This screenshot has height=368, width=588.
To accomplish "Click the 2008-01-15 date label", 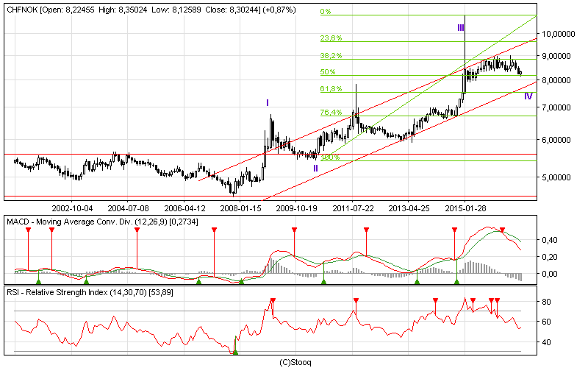I will pyautogui.click(x=240, y=208).
